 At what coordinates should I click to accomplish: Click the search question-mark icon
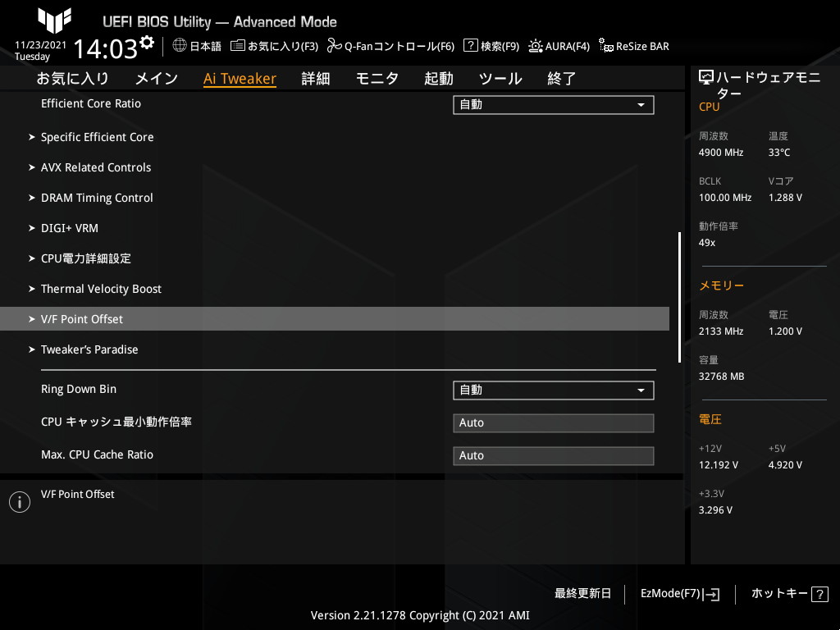tap(470, 46)
